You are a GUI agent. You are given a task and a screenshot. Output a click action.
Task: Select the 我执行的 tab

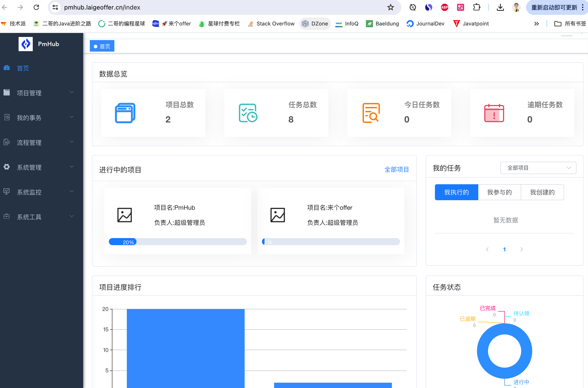point(456,192)
